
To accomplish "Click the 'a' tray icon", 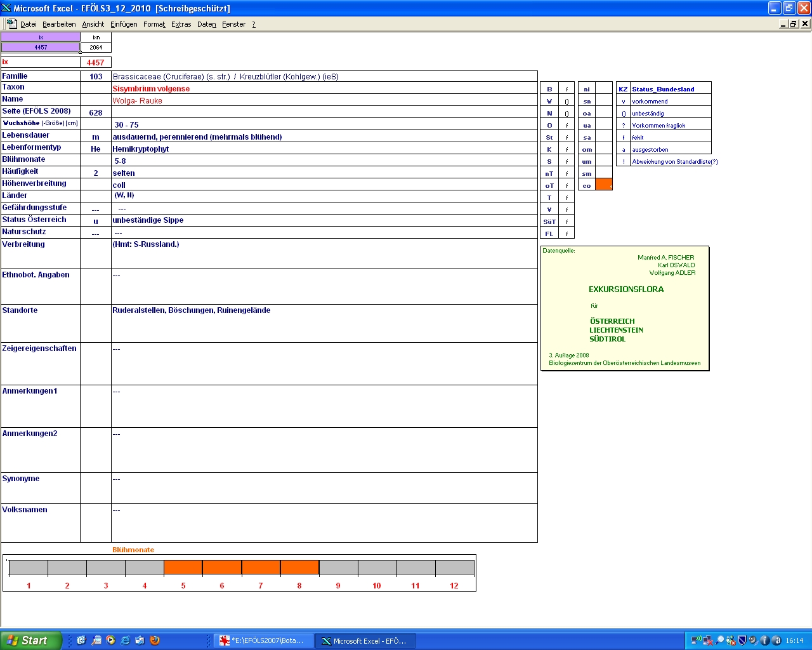I will (x=776, y=640).
